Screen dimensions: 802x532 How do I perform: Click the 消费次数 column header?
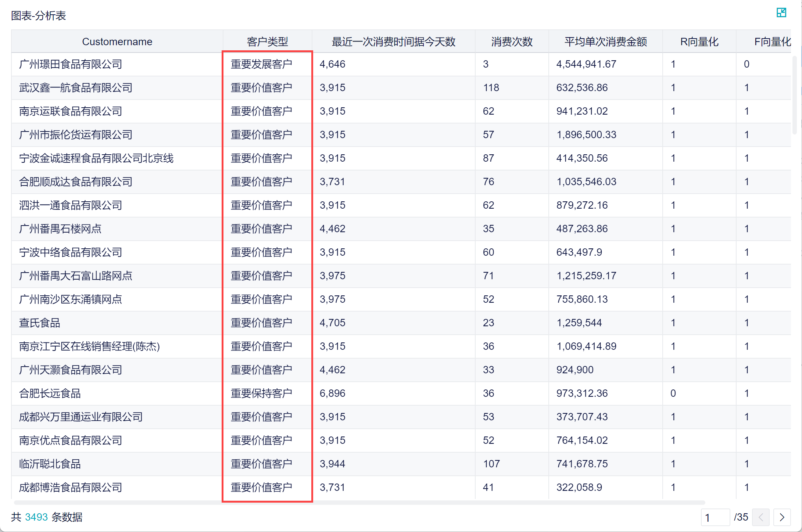click(512, 42)
